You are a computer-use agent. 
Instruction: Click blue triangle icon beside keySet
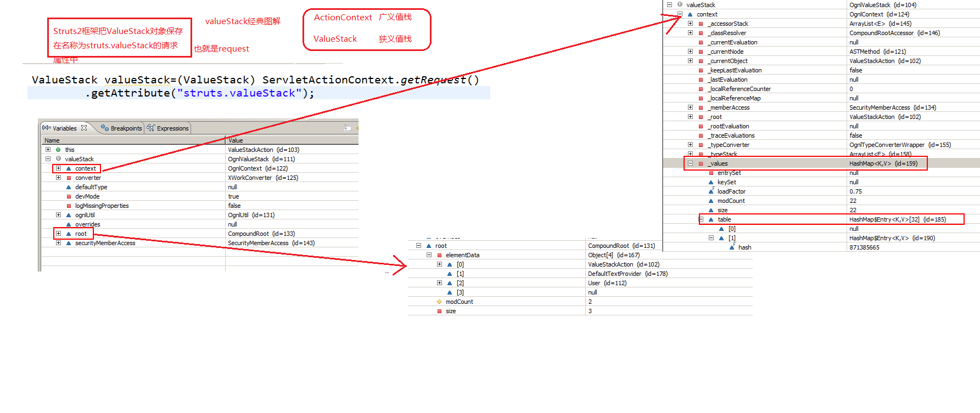click(711, 182)
